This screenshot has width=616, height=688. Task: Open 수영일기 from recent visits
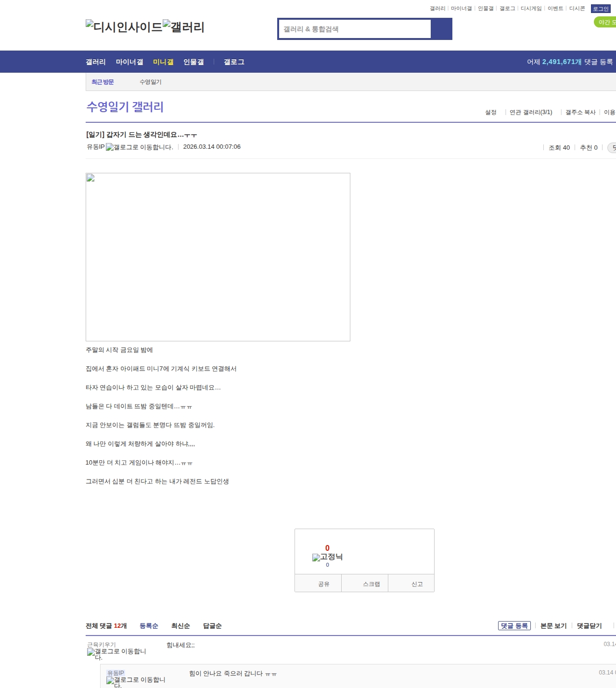click(151, 82)
